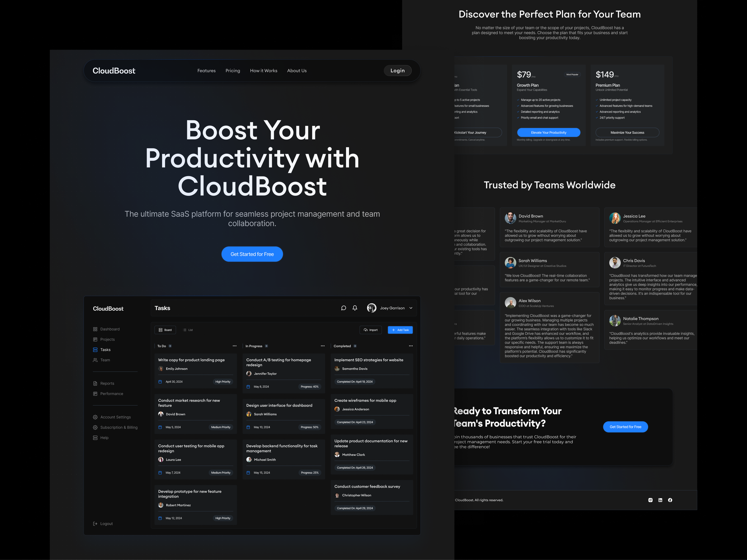Click the Logout icon in sidebar
This screenshot has width=747, height=560.
[x=95, y=523]
